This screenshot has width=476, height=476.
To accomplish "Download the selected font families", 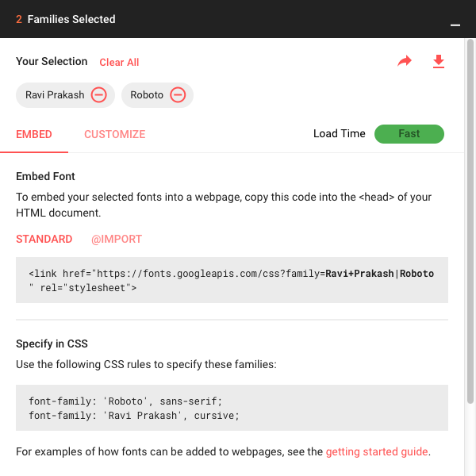I will click(439, 62).
